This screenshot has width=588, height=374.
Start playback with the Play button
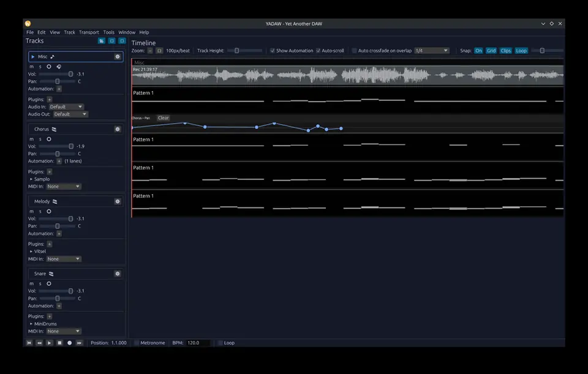pyautogui.click(x=49, y=343)
